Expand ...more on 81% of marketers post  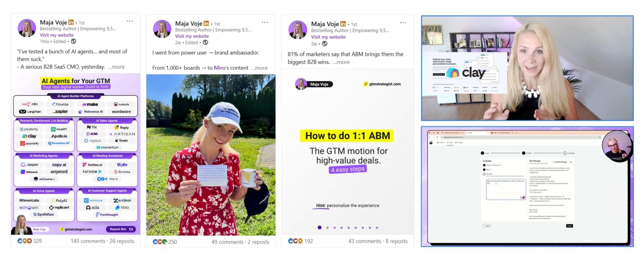tap(341, 62)
